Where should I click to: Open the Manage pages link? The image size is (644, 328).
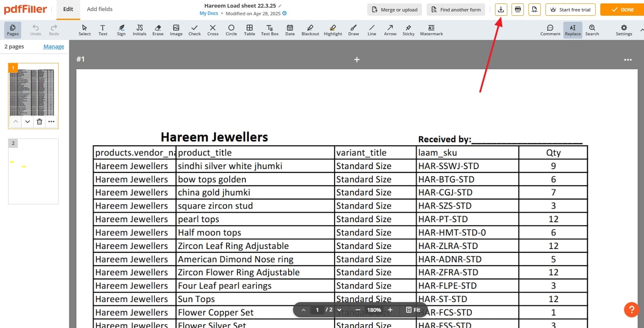coord(53,47)
